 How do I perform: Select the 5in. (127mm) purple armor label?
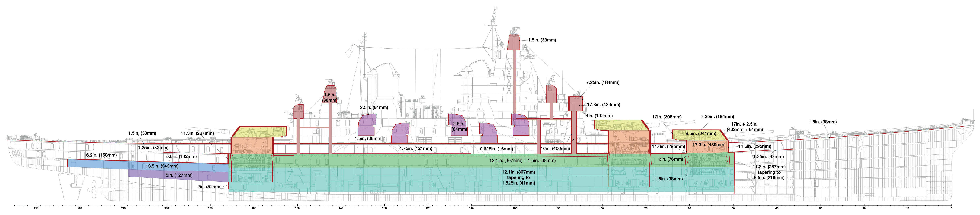point(179,175)
